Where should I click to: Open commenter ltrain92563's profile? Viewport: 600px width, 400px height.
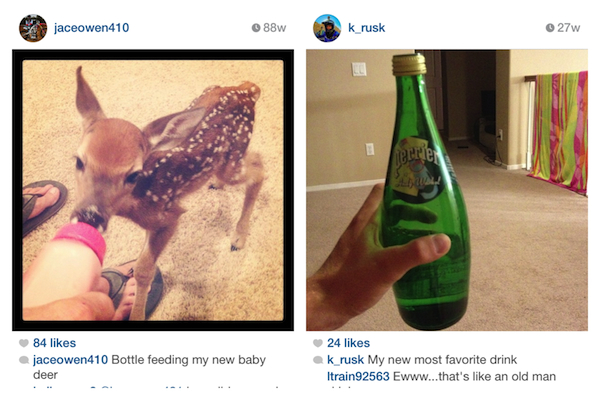click(x=359, y=374)
